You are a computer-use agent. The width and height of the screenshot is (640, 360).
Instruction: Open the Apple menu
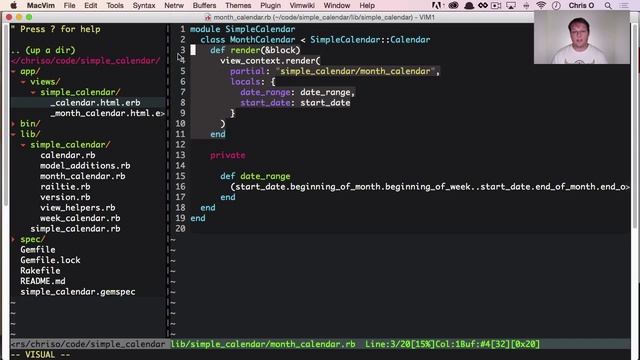click(x=13, y=5)
